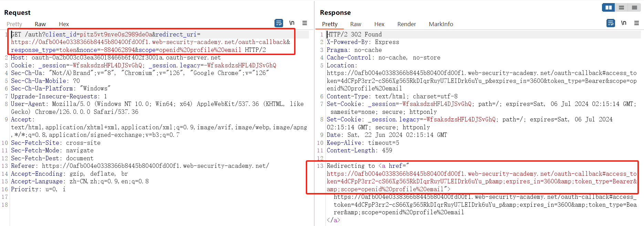Switch Request view to Hex tab
Screen dimensions: 644x226
[x=64, y=24]
